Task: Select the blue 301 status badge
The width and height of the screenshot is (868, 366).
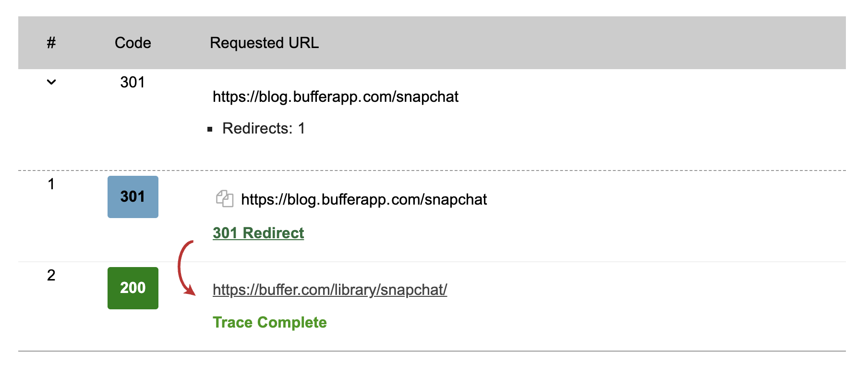Action: point(133,196)
